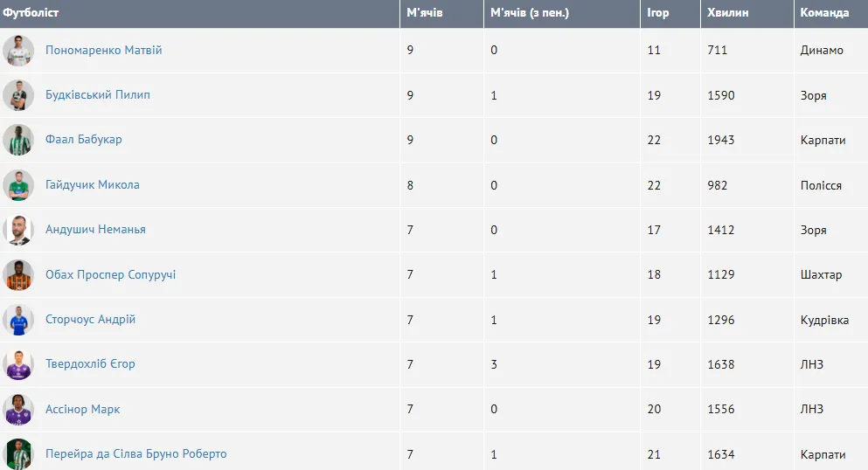The width and height of the screenshot is (868, 470).
Task: Sort by the Ігор column header
Action: 657,13
